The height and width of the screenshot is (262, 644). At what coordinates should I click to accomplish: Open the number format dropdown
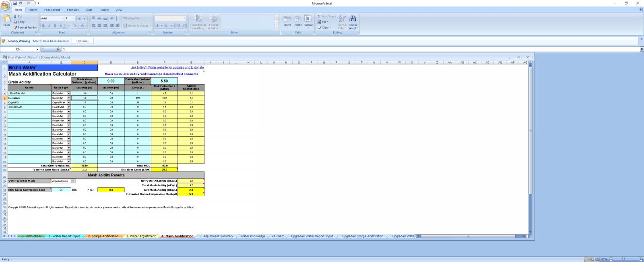coord(185,19)
